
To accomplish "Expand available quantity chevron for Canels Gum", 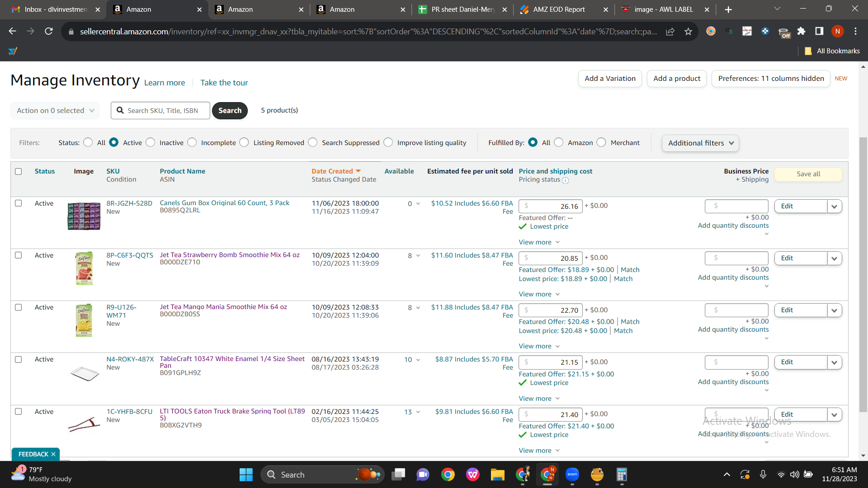I will tap(418, 204).
